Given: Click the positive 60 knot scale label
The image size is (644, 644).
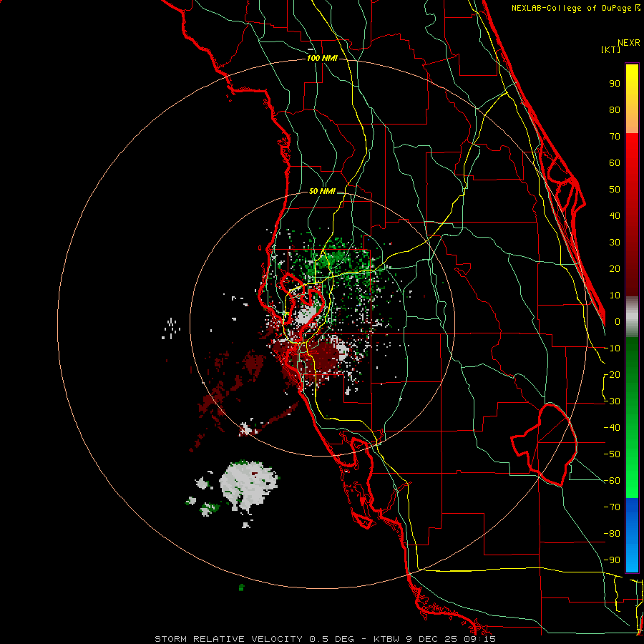Looking at the screenshot, I should 615,162.
